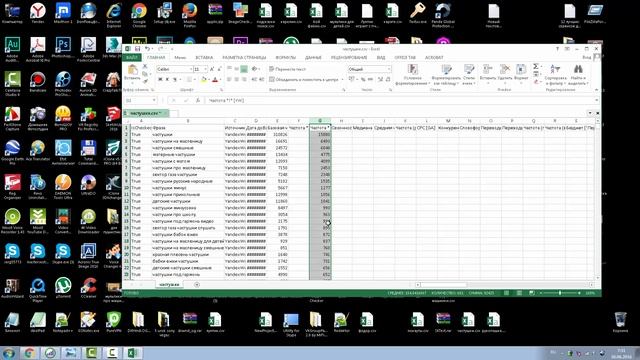Toggle Underline formatting (Ч)
This screenshot has width=640, height=360.
[x=175, y=80]
